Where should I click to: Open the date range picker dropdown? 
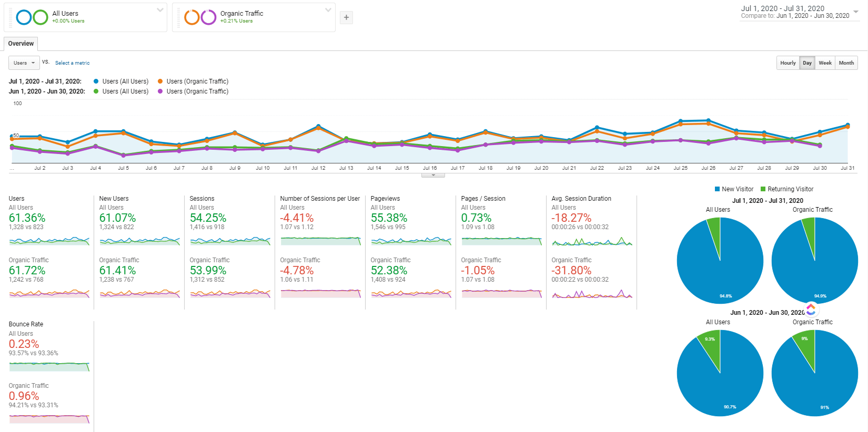856,12
